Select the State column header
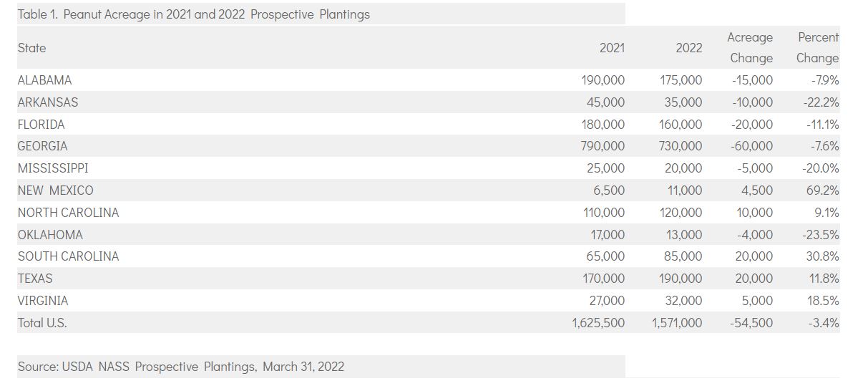 [32, 48]
